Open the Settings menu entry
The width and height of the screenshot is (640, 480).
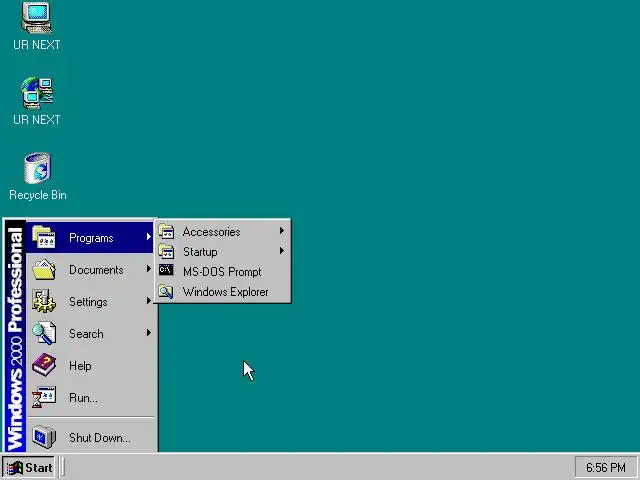click(x=90, y=302)
